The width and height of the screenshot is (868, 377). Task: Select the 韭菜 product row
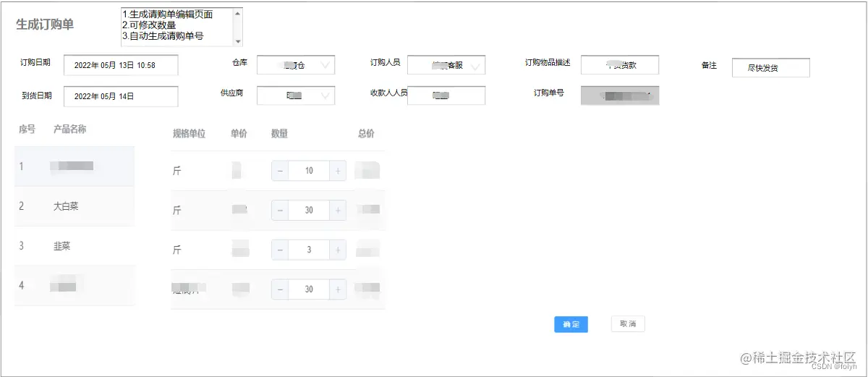point(75,246)
